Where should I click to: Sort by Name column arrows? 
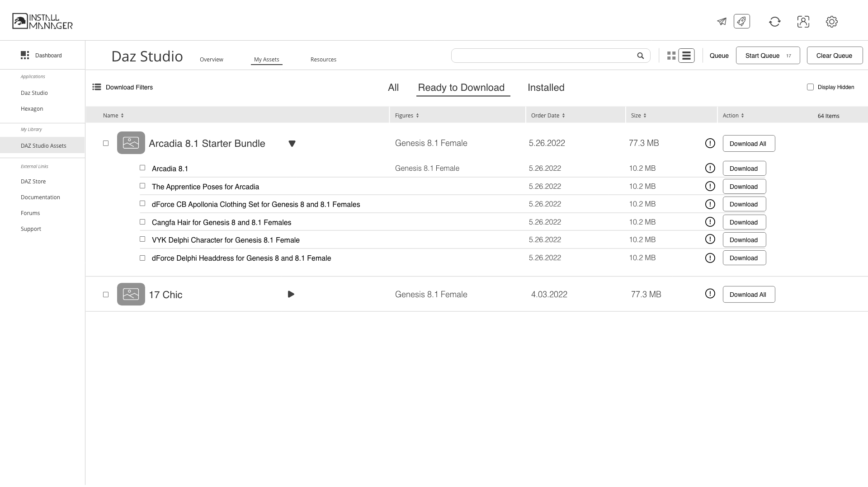[x=122, y=116]
